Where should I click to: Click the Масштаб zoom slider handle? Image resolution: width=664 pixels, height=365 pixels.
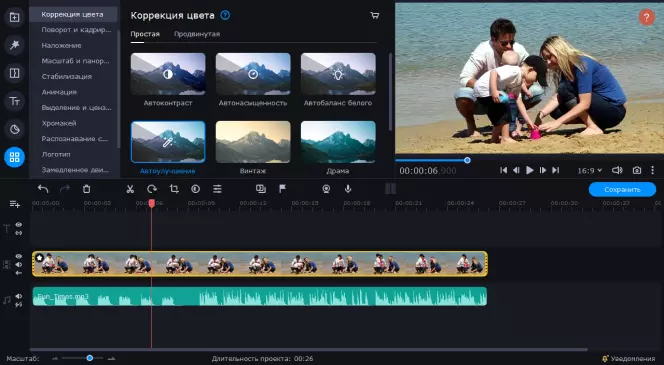pos(89,358)
